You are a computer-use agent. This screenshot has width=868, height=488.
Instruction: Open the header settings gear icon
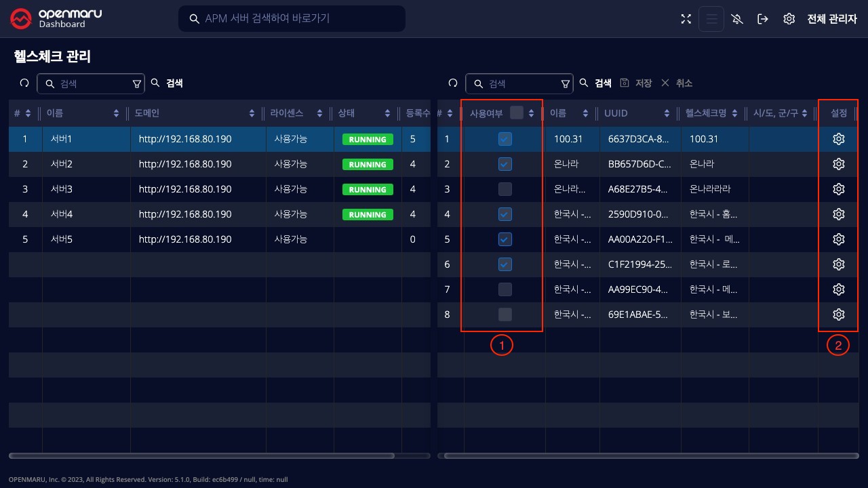[789, 19]
